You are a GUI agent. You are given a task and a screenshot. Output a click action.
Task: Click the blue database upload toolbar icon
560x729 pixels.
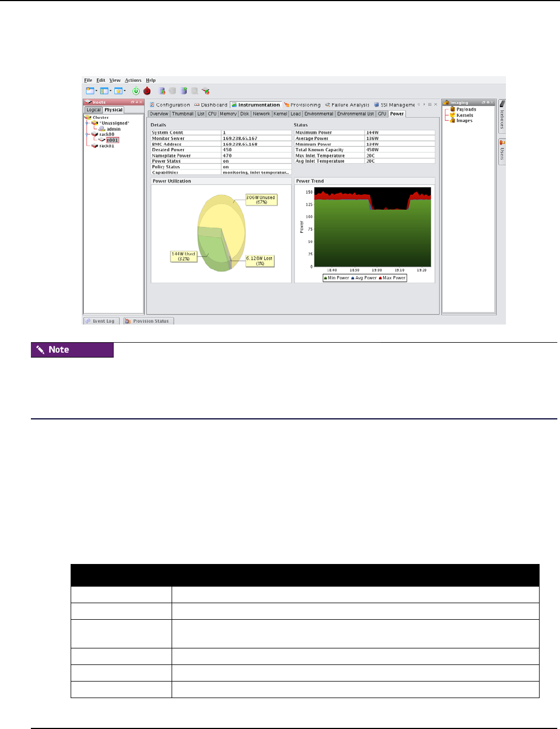coord(184,91)
